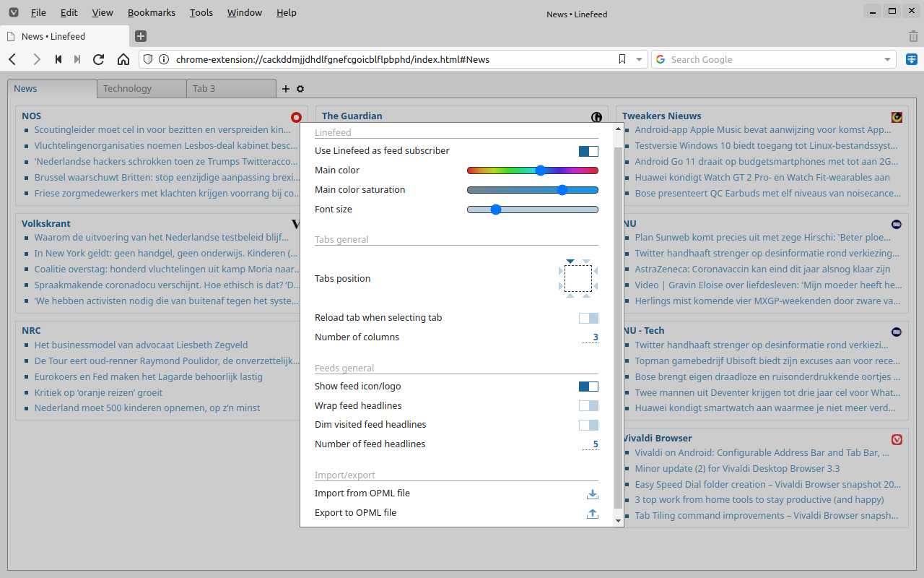The image size is (924, 578).
Task: Open the Tweakers Nieuws title link
Action: pos(662,116)
